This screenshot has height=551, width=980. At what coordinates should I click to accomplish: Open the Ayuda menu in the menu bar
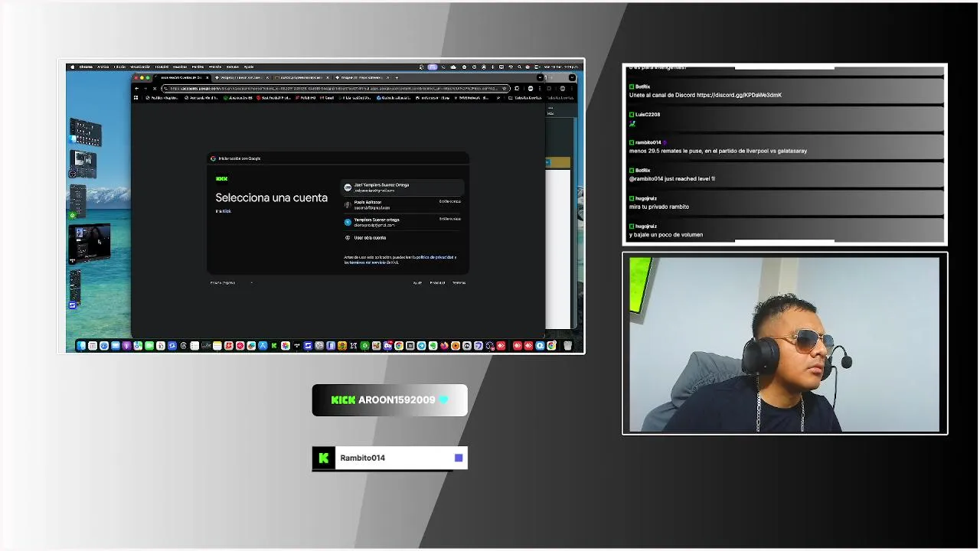tap(248, 67)
